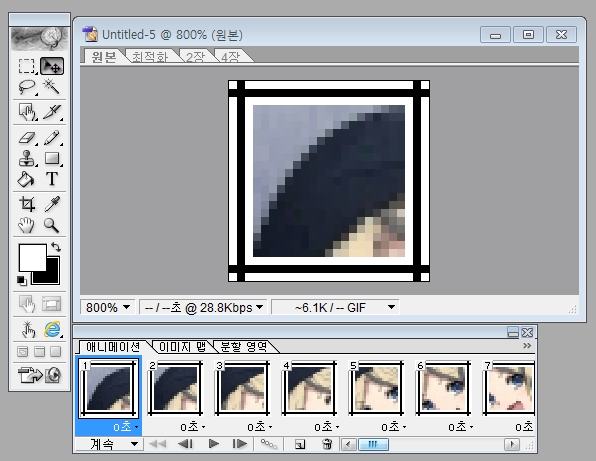
Task: Go to next animation frame
Action: (x=239, y=444)
